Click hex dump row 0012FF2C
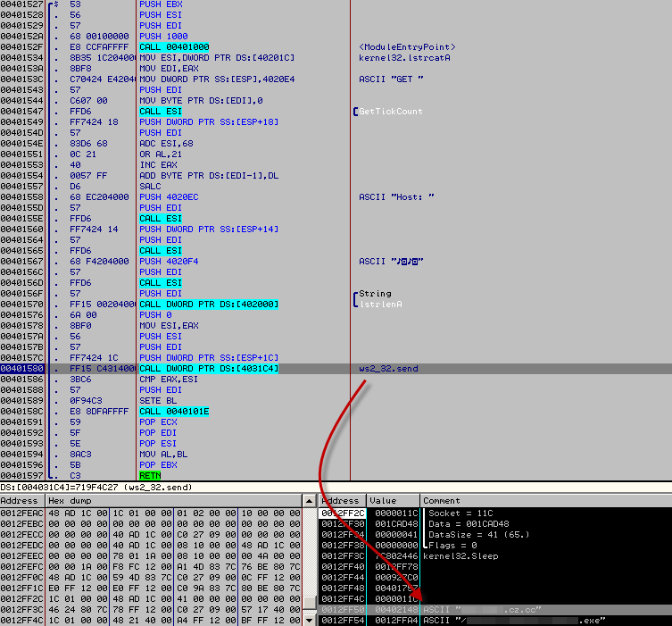 pos(151,599)
